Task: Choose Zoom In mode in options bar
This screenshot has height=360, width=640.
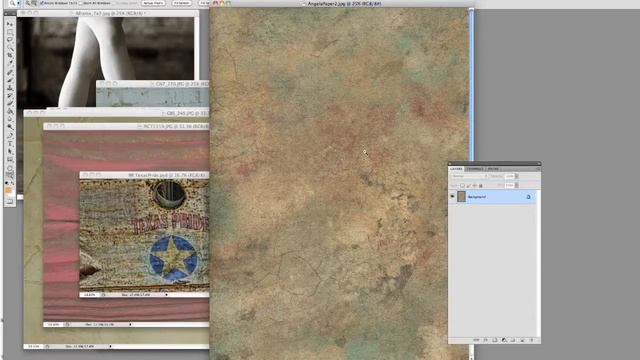Action: pos(28,3)
